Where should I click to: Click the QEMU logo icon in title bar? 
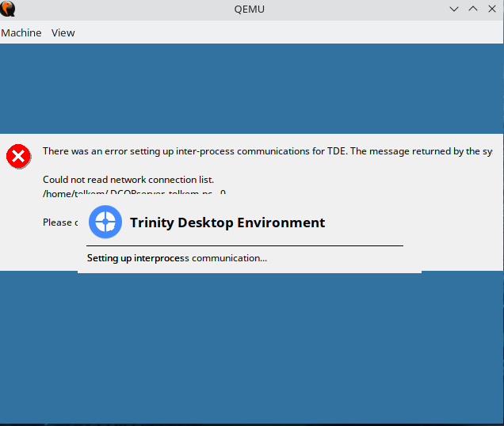[x=8, y=9]
